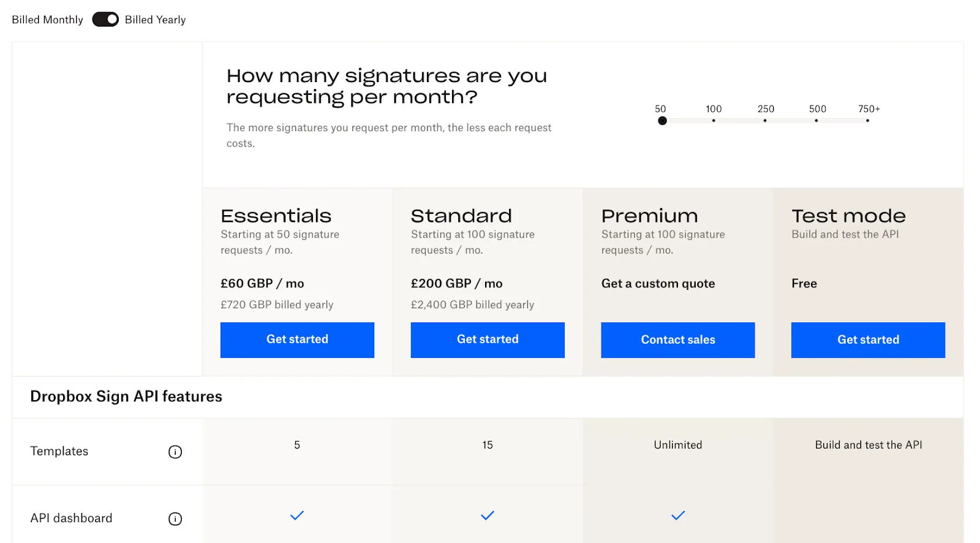
Task: Click the Essentials plan heading
Action: (x=276, y=216)
